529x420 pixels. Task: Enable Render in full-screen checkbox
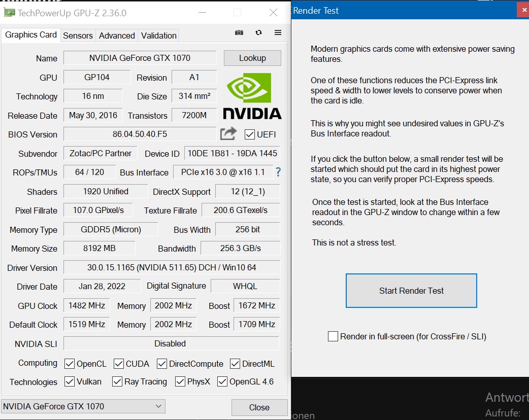333,336
